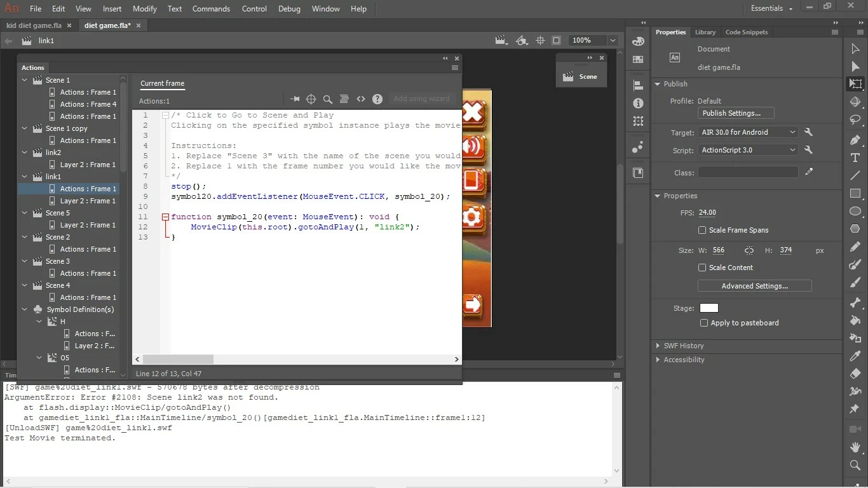This screenshot has width=868, height=488.
Task: Click the Add using wizard button
Action: (421, 98)
